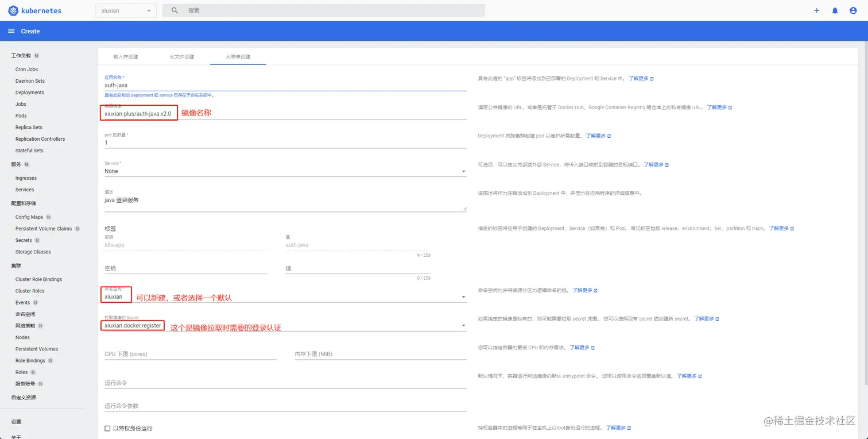The width and height of the screenshot is (868, 439).
Task: Open 了解更多 link for Service description
Action: pyautogui.click(x=656, y=165)
